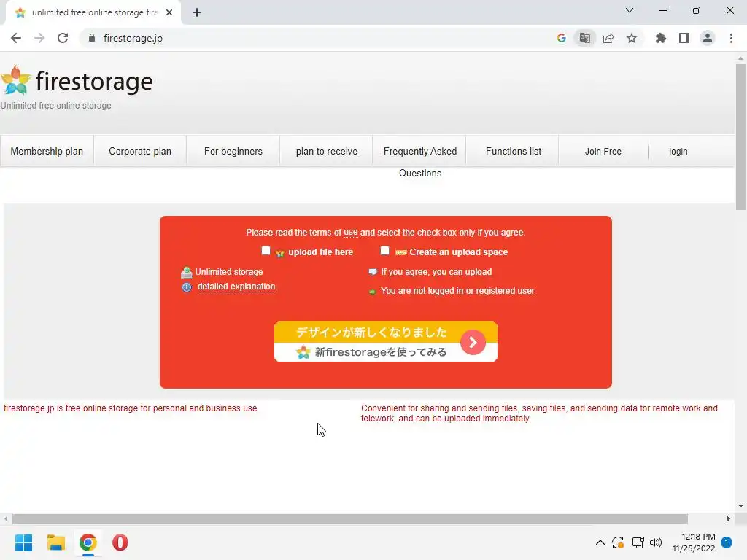Open Corporate plan menu
This screenshot has width=747, height=560.
click(140, 151)
